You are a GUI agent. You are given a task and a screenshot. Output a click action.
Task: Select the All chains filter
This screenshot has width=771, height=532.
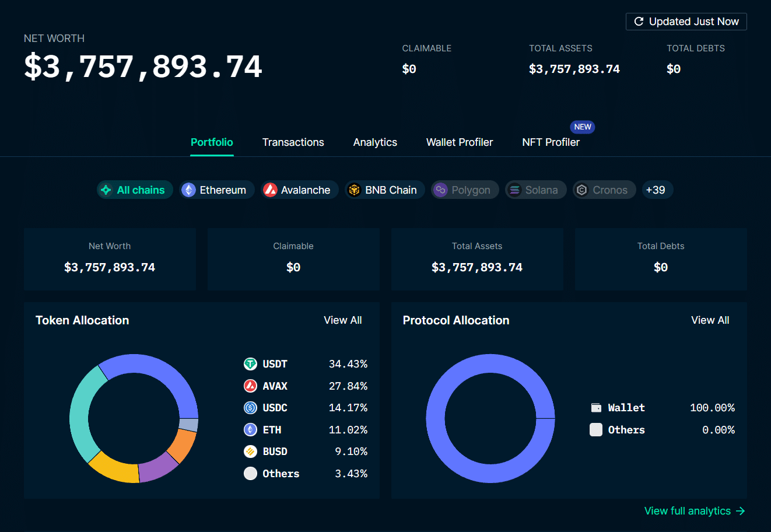pyautogui.click(x=135, y=190)
